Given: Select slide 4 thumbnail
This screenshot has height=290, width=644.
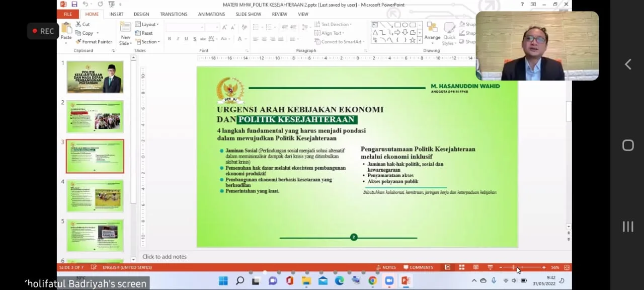Looking at the screenshot, I should coord(95,196).
